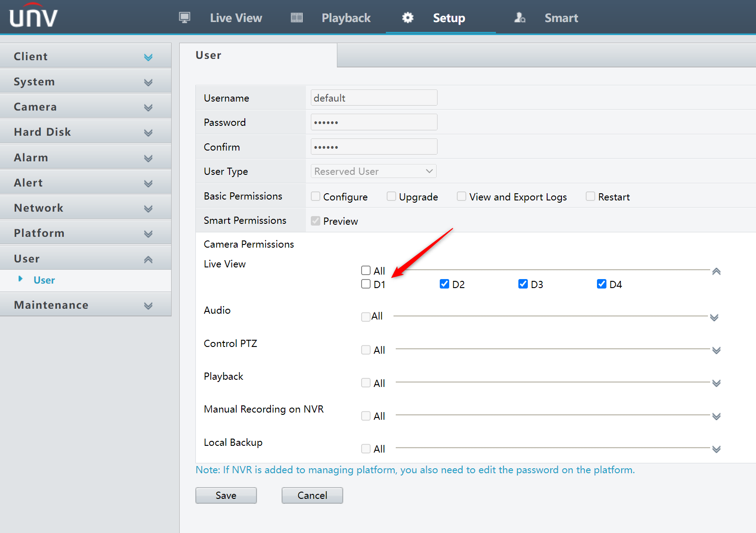Image resolution: width=756 pixels, height=533 pixels.
Task: Click the arrow icon beside User submenu
Action: pos(21,279)
